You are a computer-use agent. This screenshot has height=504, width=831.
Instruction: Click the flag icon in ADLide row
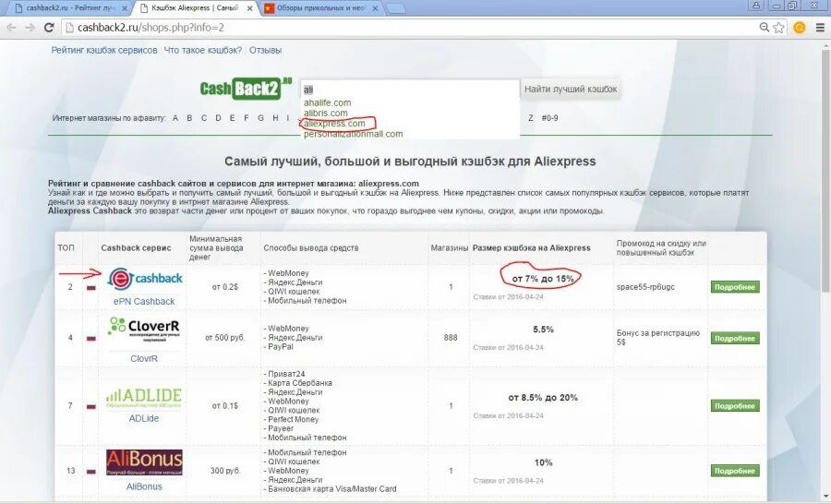pos(91,406)
